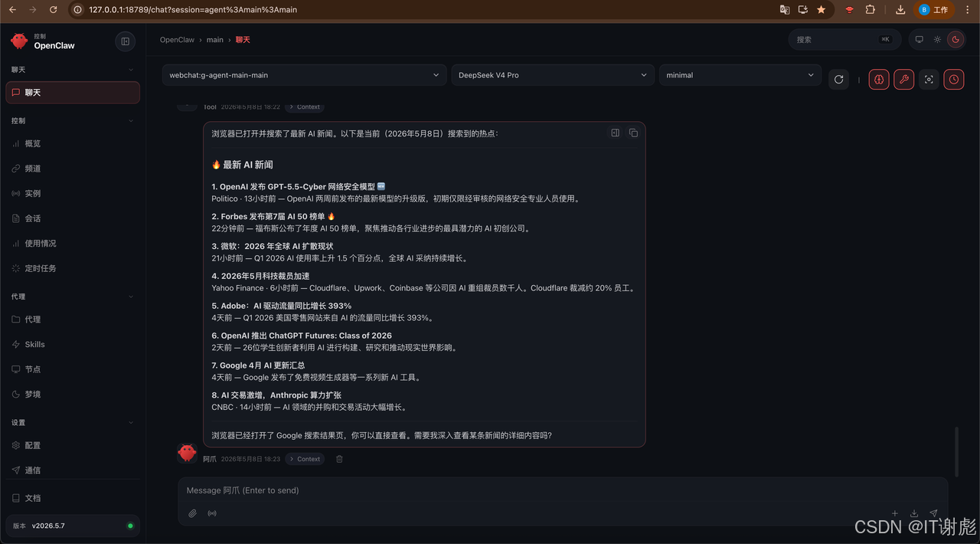Toggle the clock scheduled icon button

pos(954,79)
